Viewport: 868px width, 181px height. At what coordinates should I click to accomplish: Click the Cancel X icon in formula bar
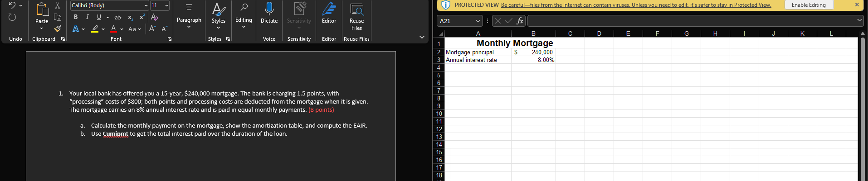[497, 21]
